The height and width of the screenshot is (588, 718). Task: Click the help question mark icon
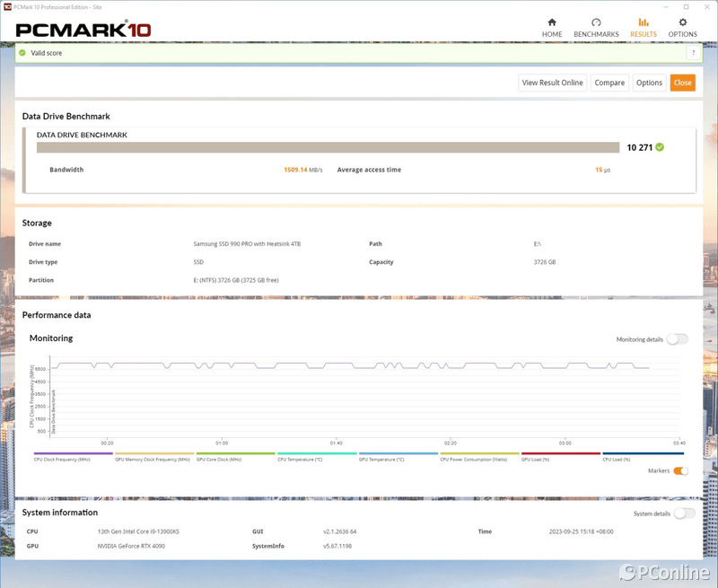pyautogui.click(x=692, y=53)
